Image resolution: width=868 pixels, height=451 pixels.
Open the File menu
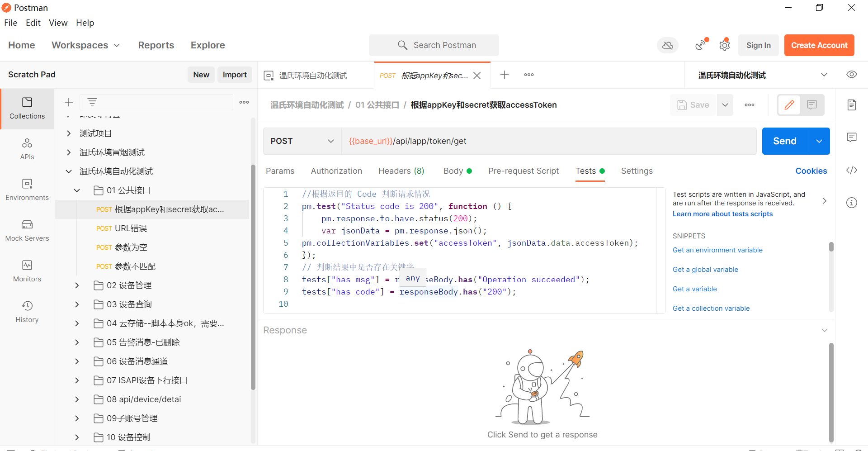coord(11,23)
